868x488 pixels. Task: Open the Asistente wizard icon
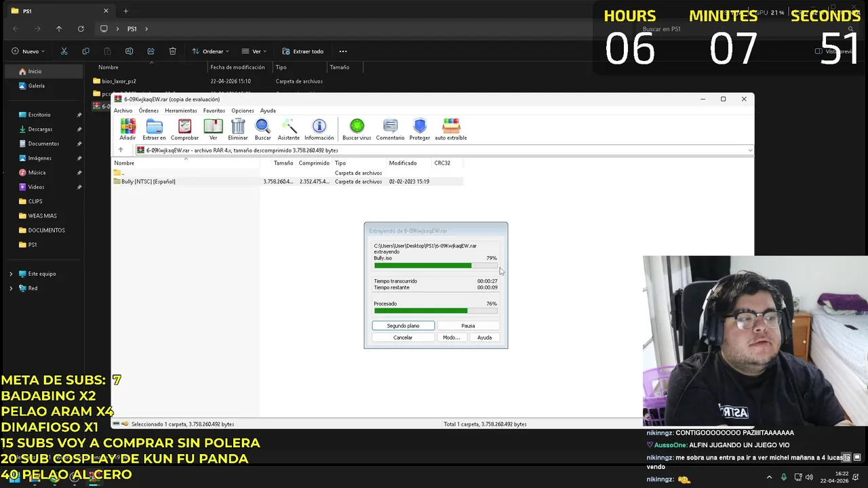(x=288, y=129)
